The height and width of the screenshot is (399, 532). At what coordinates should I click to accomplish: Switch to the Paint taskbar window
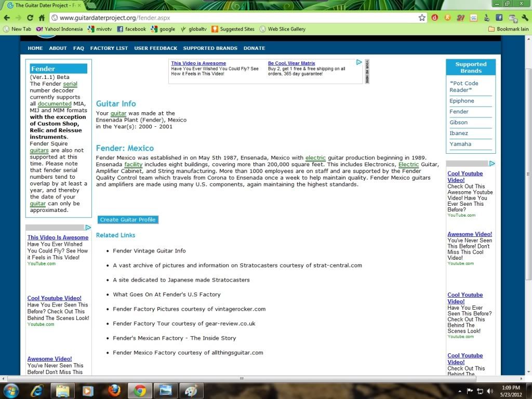191,391
